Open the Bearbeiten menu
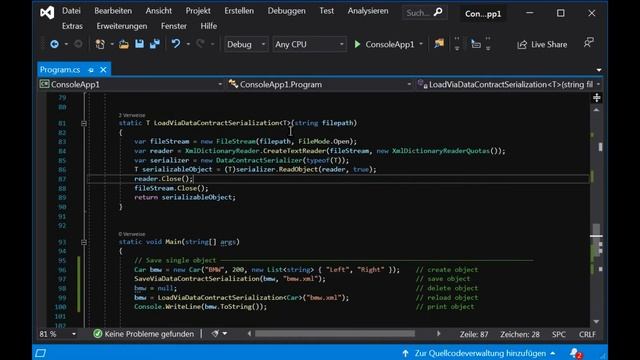The image size is (640, 360). pyautogui.click(x=113, y=11)
